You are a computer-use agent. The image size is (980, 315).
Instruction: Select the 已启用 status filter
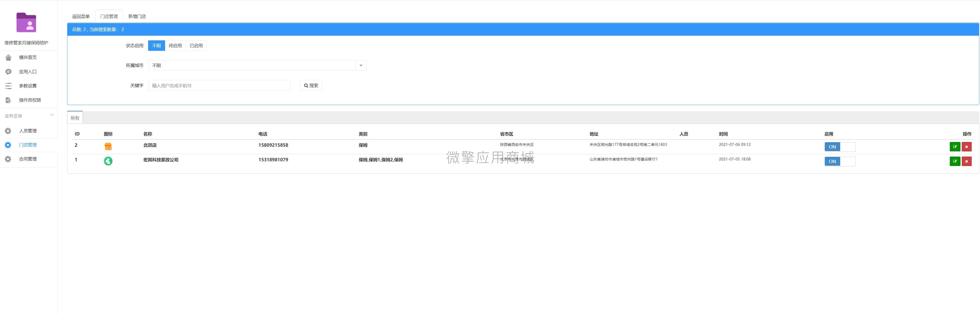(196, 46)
